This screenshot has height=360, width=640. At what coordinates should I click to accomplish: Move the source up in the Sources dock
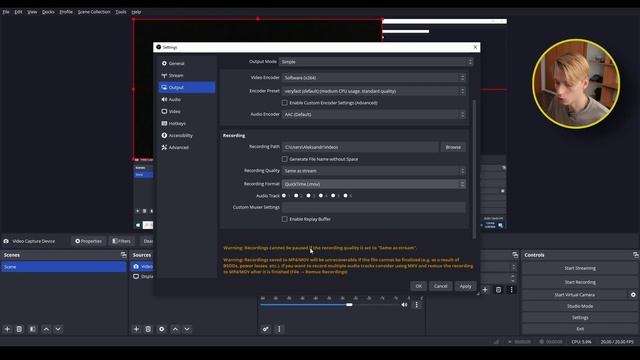[175, 329]
